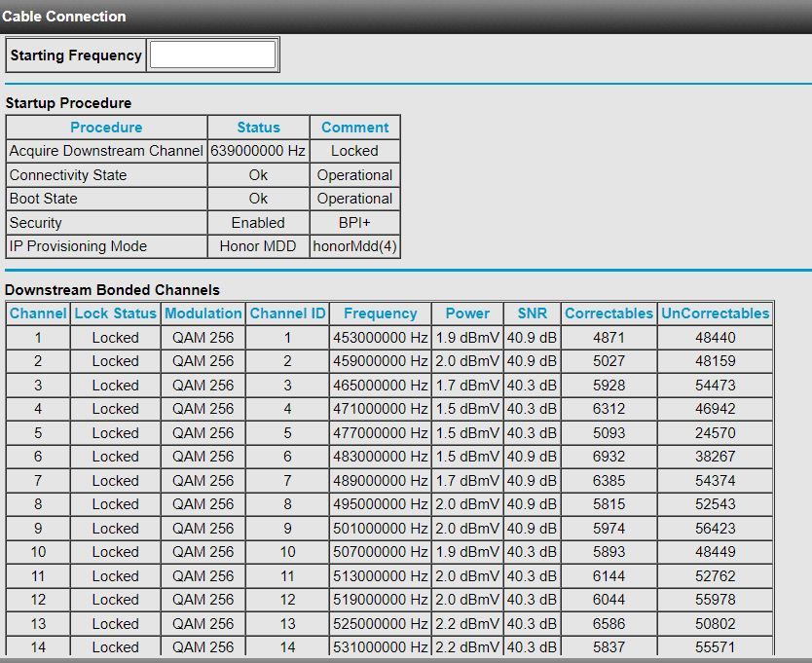The height and width of the screenshot is (663, 812).
Task: Select the Startup Procedure section heading
Action: click(68, 103)
